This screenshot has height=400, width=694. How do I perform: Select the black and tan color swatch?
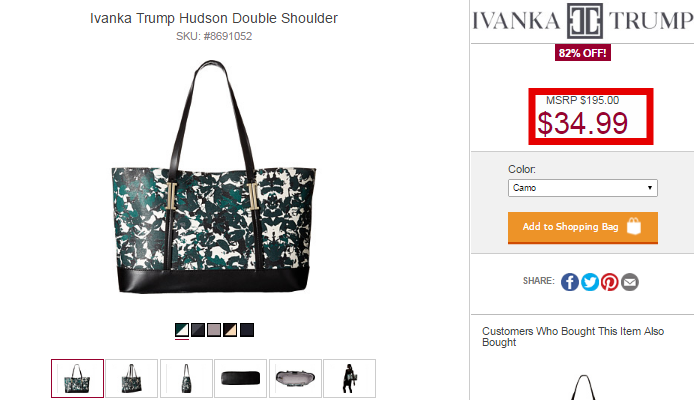coord(230,330)
